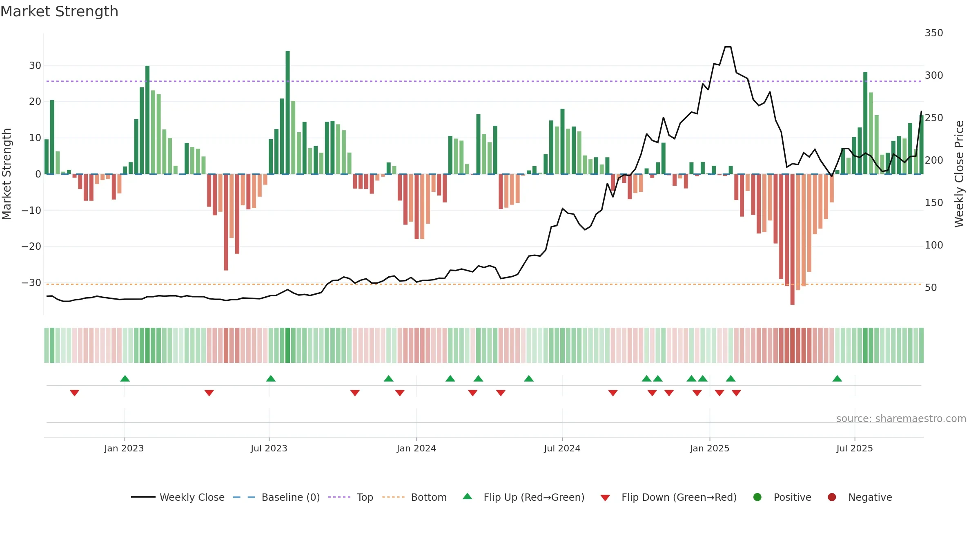Click the Market Strength chart title
This screenshot has height=551, width=980.
tap(59, 11)
